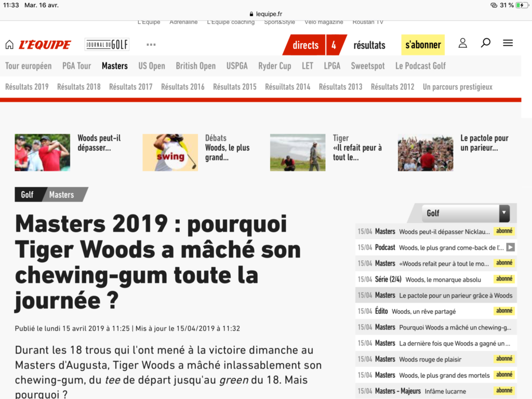Image resolution: width=532 pixels, height=399 pixels.
Task: Tap the lequipe.fr address bar
Action: (266, 14)
